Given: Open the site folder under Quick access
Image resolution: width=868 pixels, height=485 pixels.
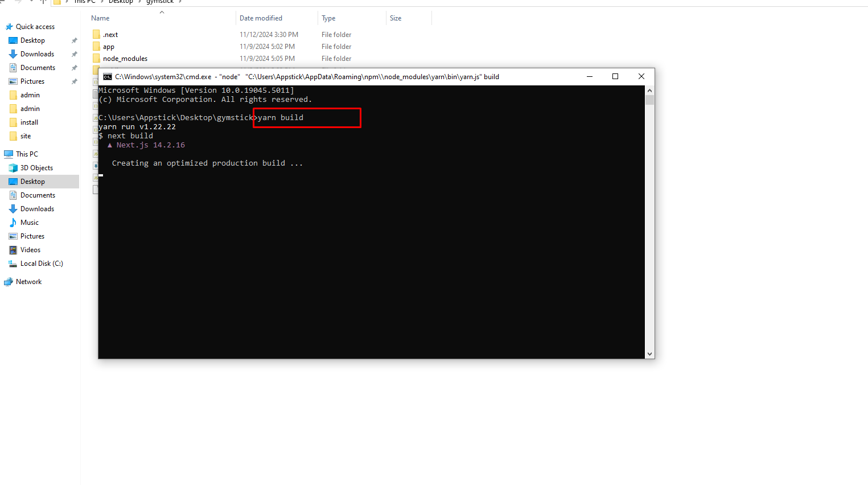Looking at the screenshot, I should pyautogui.click(x=25, y=135).
